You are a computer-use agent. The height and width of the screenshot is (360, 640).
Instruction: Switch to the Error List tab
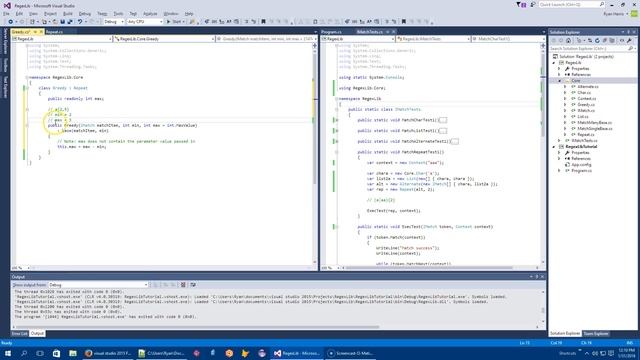(20, 333)
